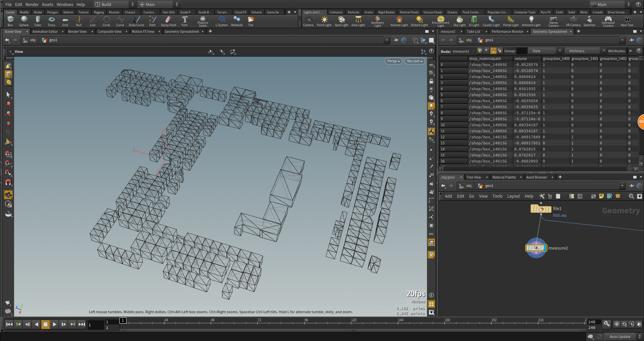Click the Group input field

click(x=522, y=51)
